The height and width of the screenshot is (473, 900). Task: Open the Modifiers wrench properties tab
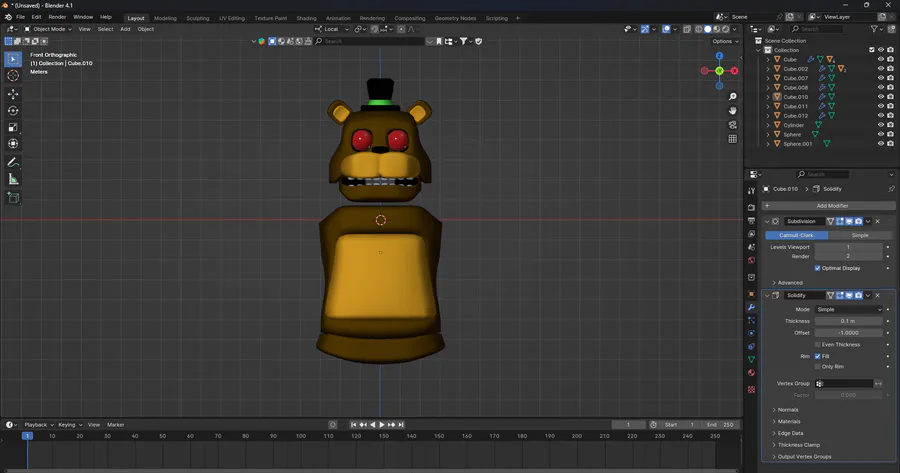coord(751,307)
